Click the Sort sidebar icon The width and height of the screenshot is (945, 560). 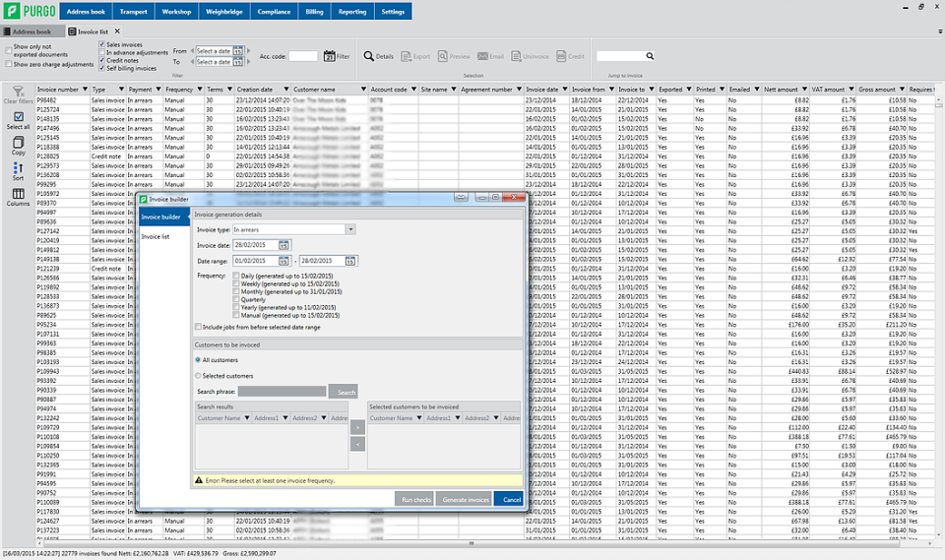(x=18, y=172)
